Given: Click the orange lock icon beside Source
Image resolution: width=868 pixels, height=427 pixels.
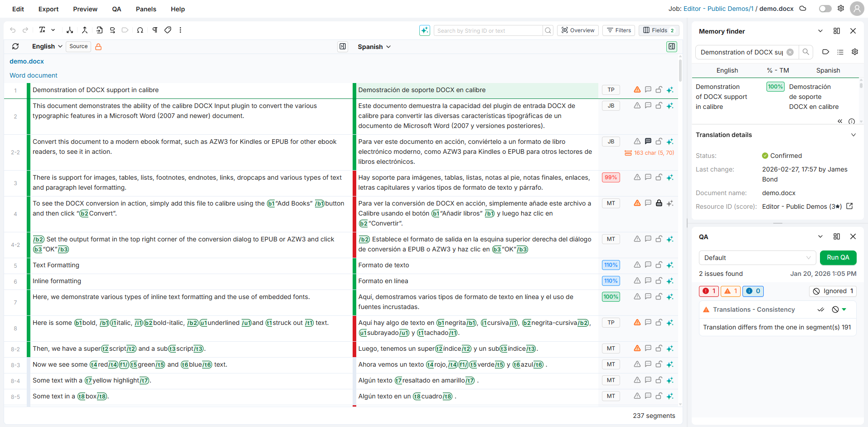Looking at the screenshot, I should (x=98, y=47).
